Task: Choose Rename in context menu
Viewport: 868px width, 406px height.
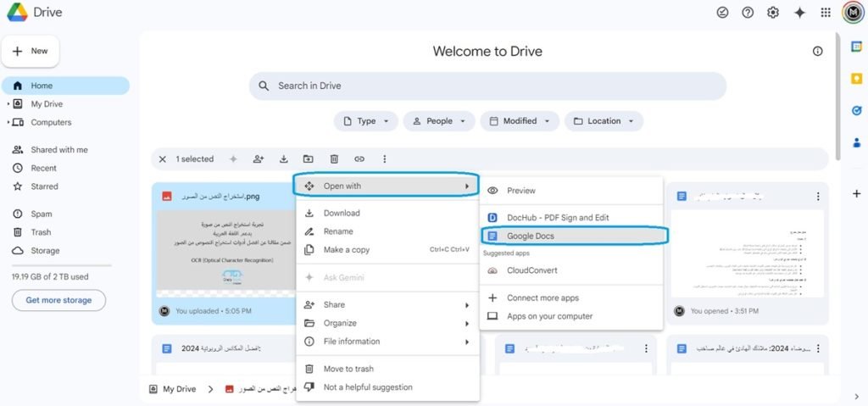Action: coord(387,231)
